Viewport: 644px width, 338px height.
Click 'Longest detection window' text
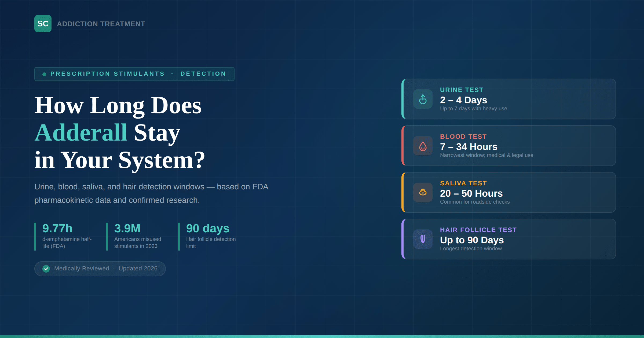tap(471, 248)
